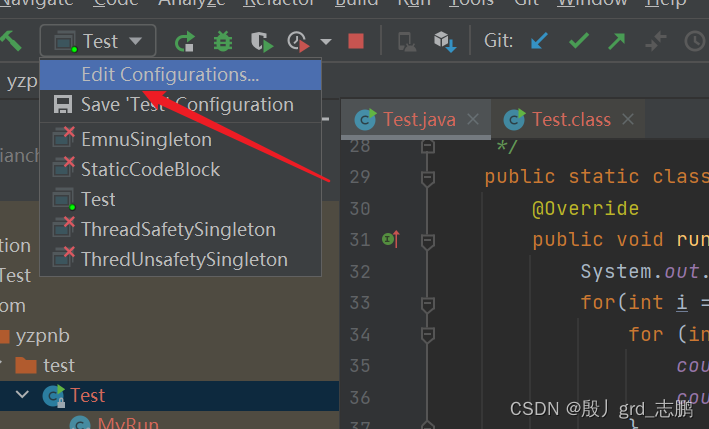Select Edit Configurations menu entry
This screenshot has height=429, width=709.
point(180,75)
